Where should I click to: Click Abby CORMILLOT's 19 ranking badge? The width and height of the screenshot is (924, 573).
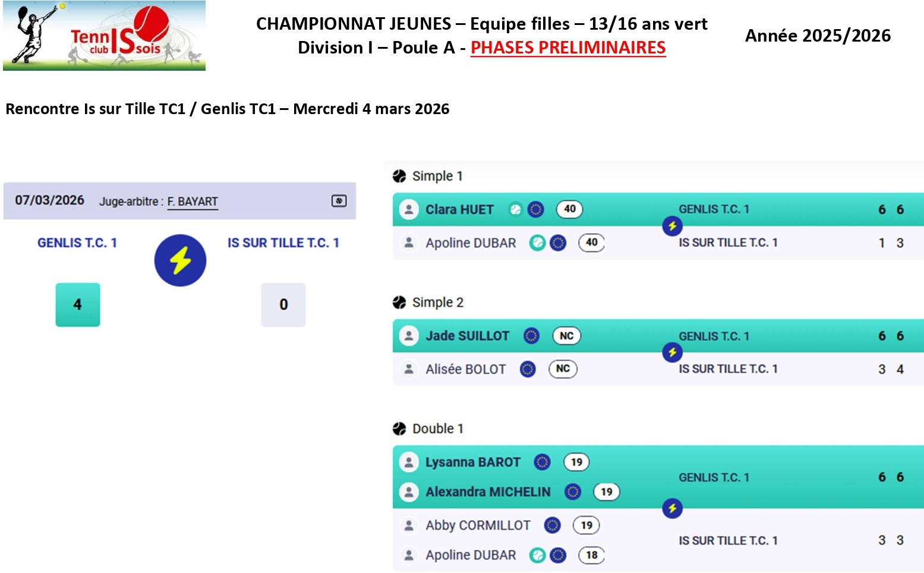click(x=586, y=525)
